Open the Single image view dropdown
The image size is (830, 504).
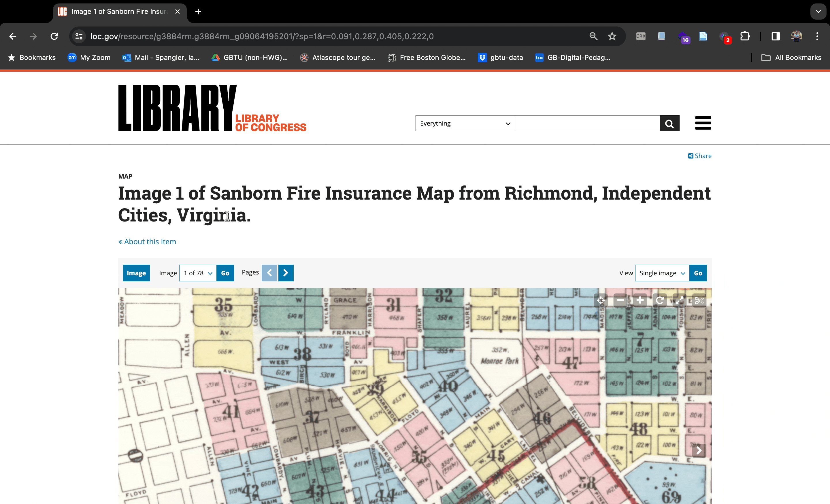662,273
